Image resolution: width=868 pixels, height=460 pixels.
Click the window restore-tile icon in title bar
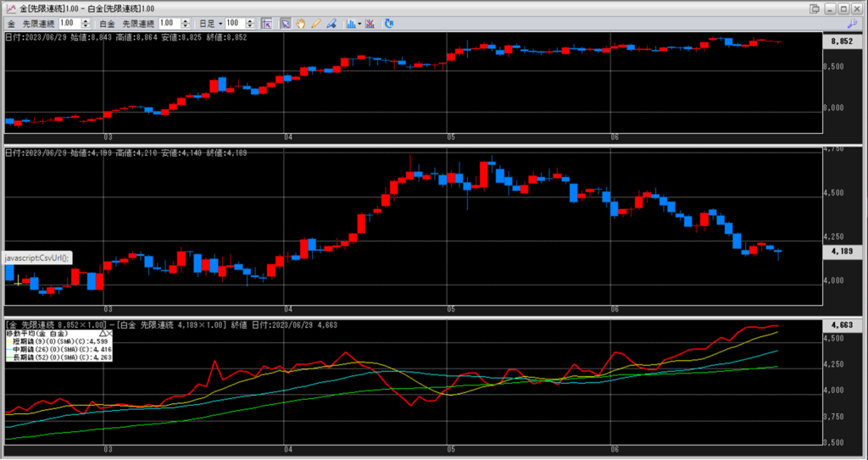[815, 8]
